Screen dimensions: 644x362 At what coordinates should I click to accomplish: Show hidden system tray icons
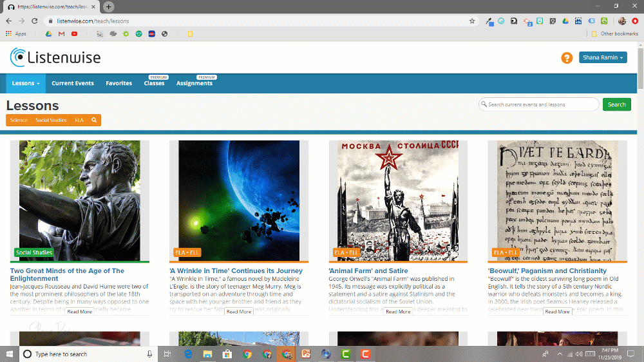[x=560, y=354]
